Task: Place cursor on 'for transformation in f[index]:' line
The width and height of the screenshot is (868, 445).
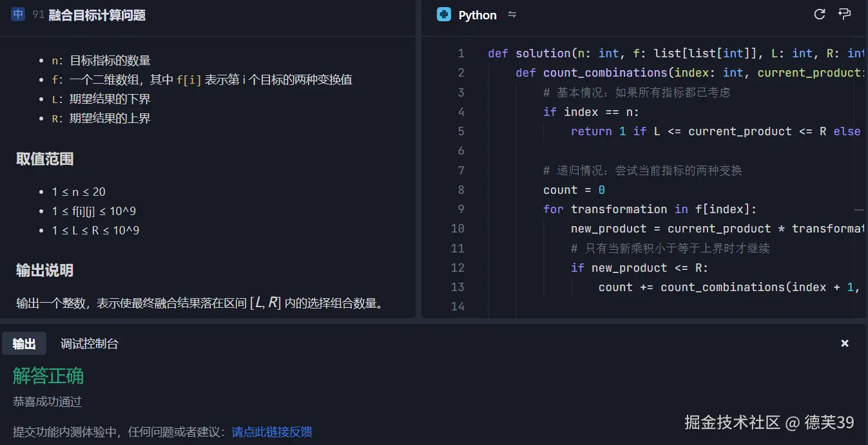Action: click(650, 209)
